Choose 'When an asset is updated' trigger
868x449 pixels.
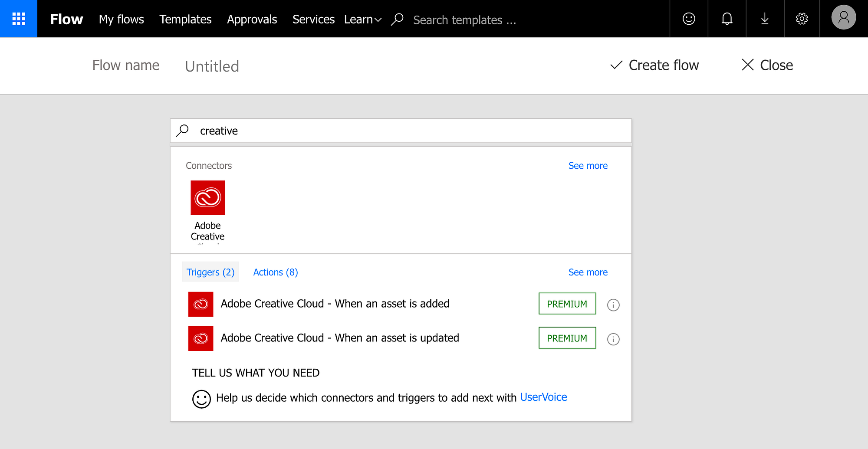pyautogui.click(x=339, y=338)
